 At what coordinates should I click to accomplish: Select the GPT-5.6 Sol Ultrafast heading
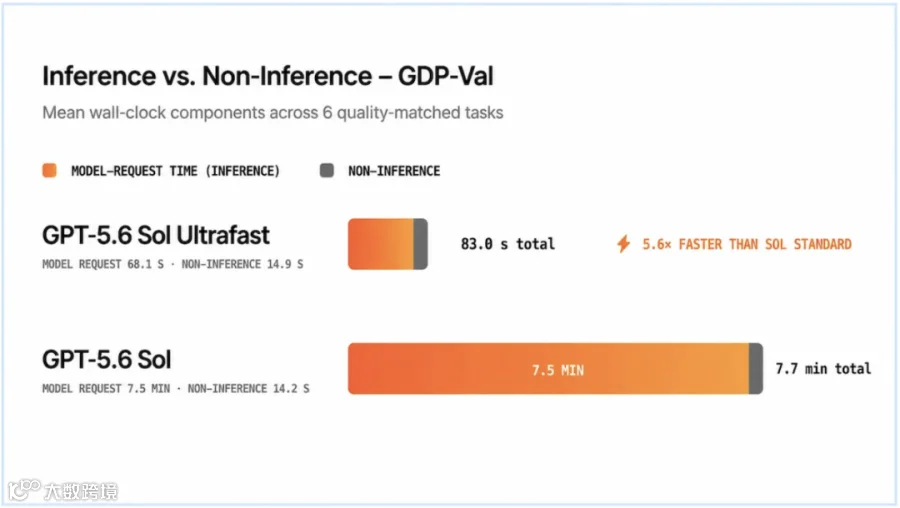click(x=156, y=235)
